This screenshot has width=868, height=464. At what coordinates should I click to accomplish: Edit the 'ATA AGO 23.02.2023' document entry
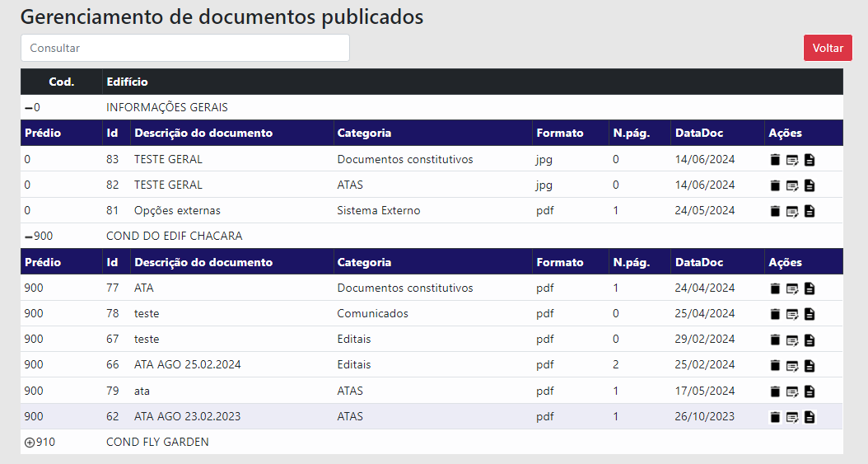(x=791, y=417)
